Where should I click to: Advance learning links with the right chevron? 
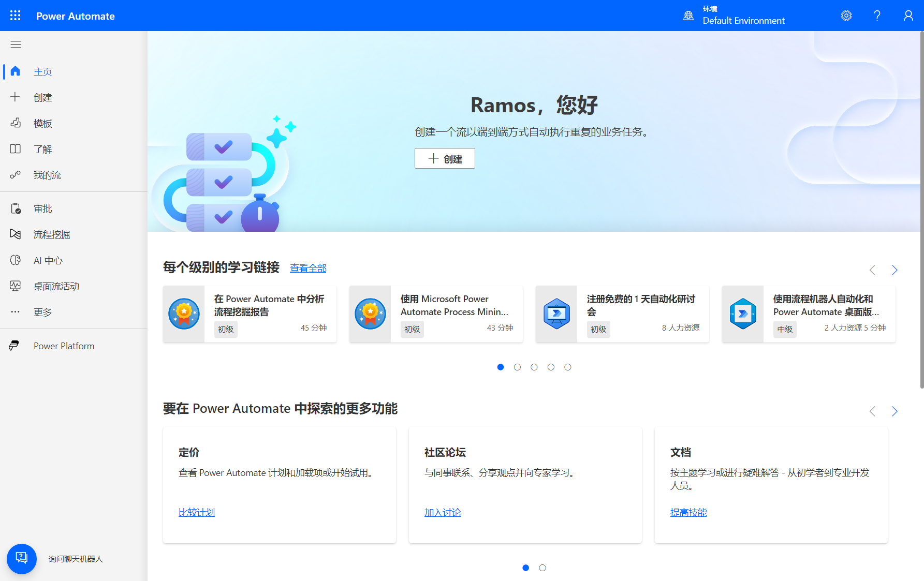click(x=894, y=270)
